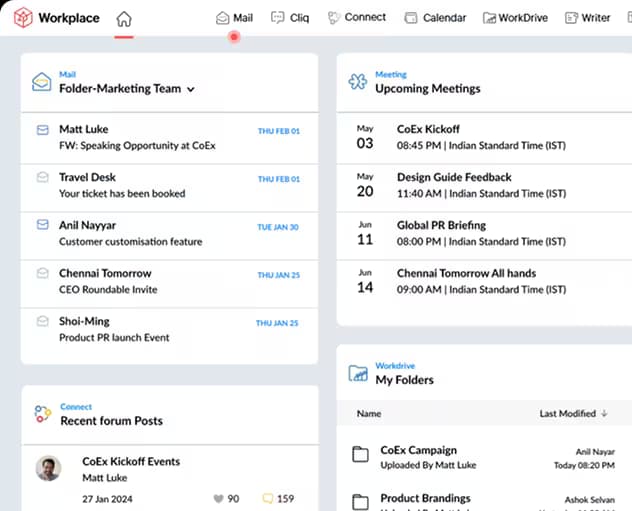Open the Global PR Briefing meeting
Image resolution: width=632 pixels, height=511 pixels.
(x=484, y=236)
